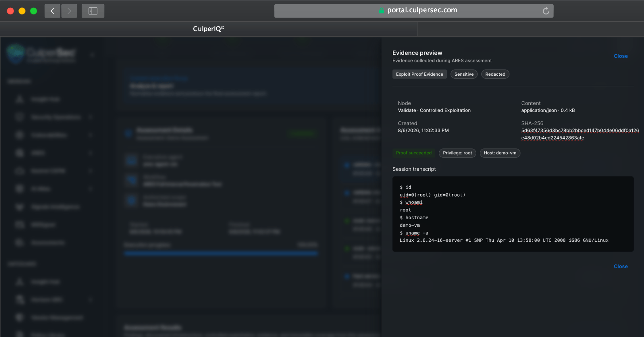Viewport: 644px width, 337px height.
Task: Click the demo-vm output line in the transcript
Action: tap(410, 225)
